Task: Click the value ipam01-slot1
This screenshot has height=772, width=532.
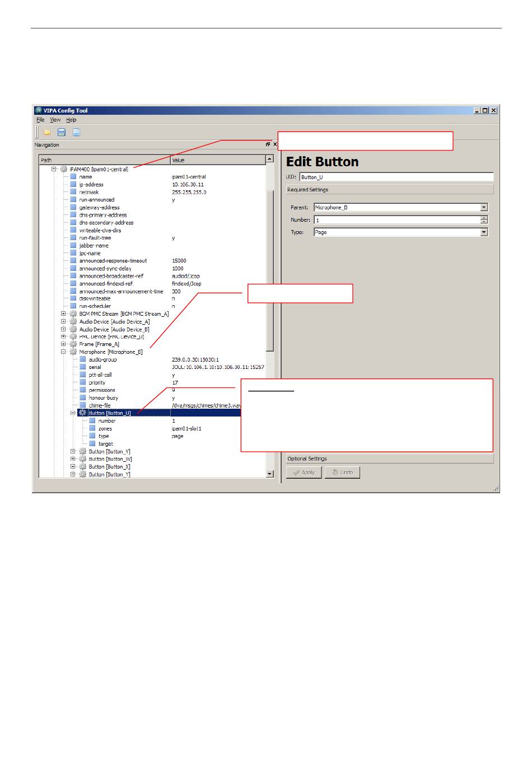Action: (186, 428)
